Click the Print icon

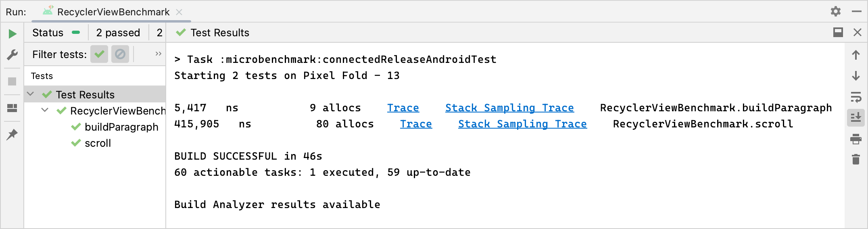pyautogui.click(x=855, y=139)
